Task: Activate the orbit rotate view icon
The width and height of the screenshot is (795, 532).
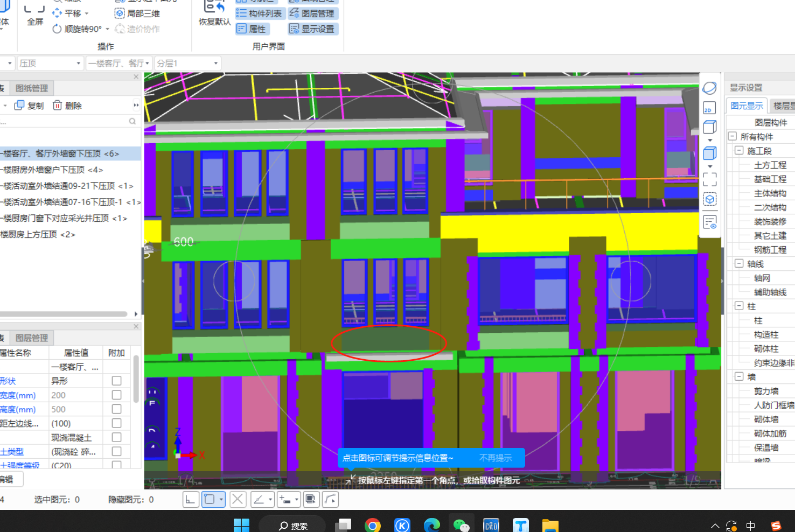Action: 710,88
